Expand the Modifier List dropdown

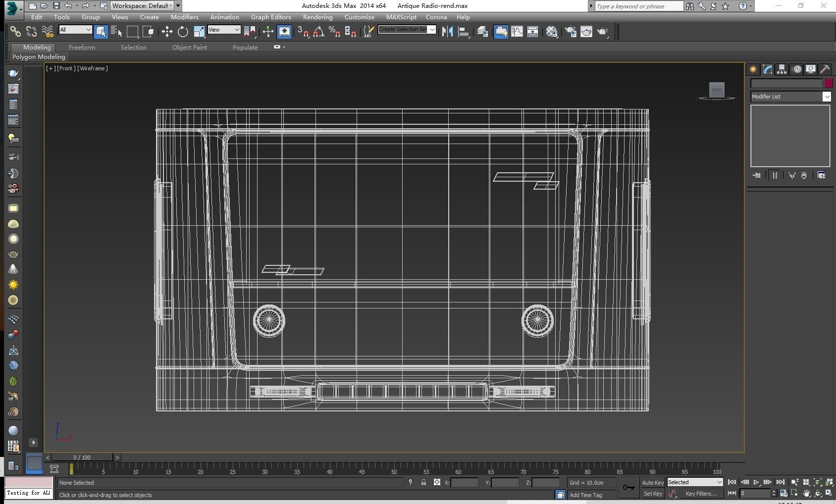click(x=790, y=97)
